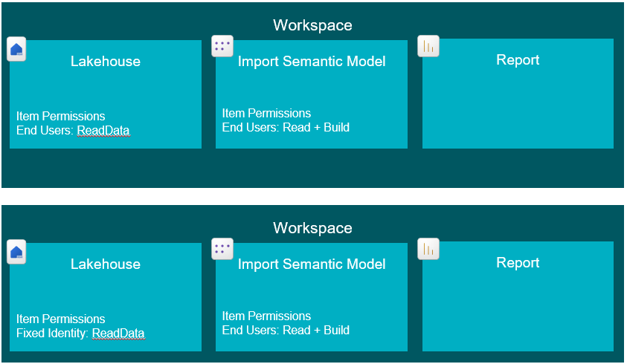
Task: Click the Semantic Model icon in the top workspace
Action: pyautogui.click(x=222, y=47)
